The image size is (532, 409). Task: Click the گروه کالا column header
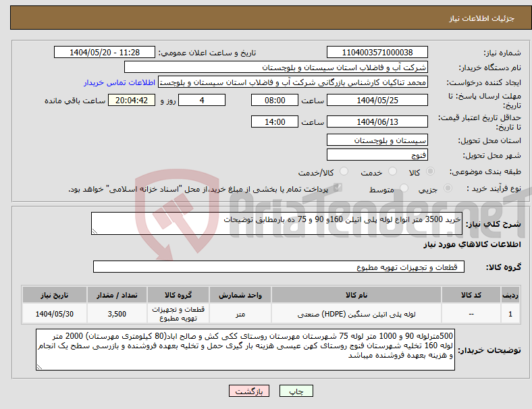pyautogui.click(x=178, y=295)
